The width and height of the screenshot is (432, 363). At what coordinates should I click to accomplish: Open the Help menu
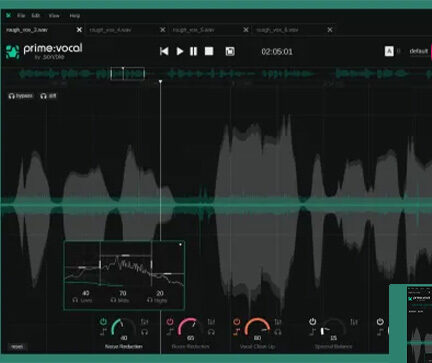pyautogui.click(x=75, y=16)
